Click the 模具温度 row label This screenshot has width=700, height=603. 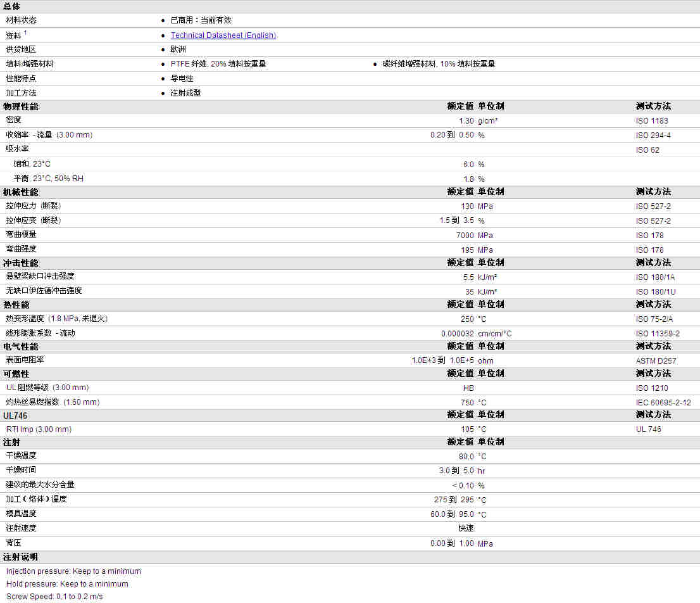click(21, 514)
